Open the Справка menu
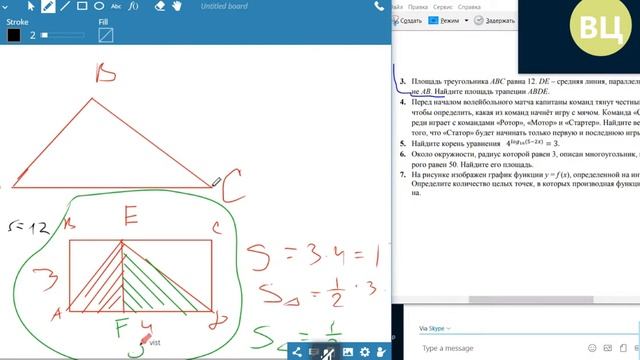The width and height of the screenshot is (640, 360). click(x=469, y=7)
